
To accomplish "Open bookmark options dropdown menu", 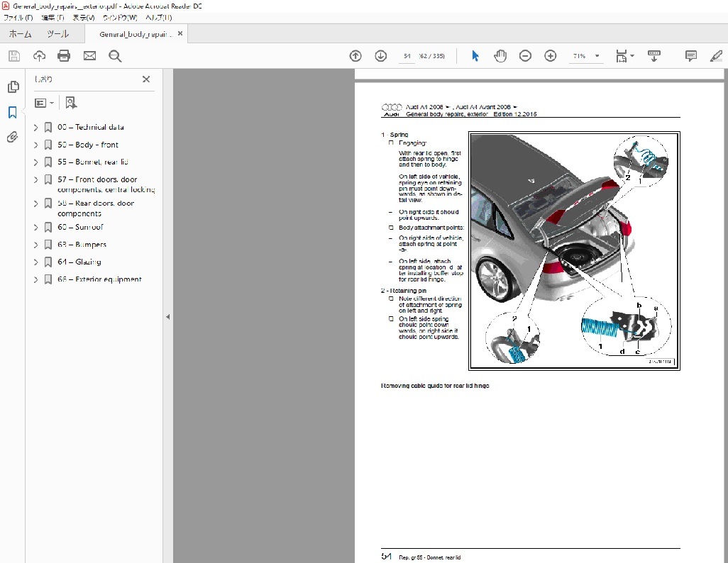I will [45, 103].
